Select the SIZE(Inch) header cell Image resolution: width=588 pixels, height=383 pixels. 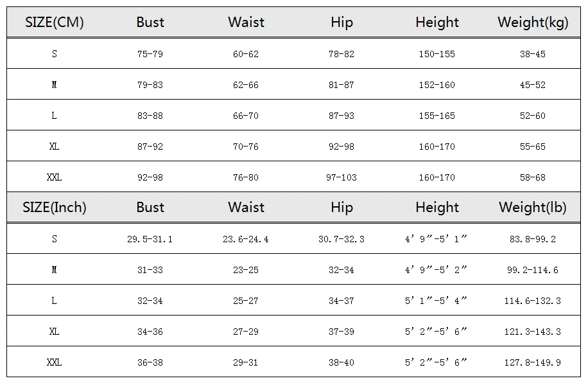[55, 208]
